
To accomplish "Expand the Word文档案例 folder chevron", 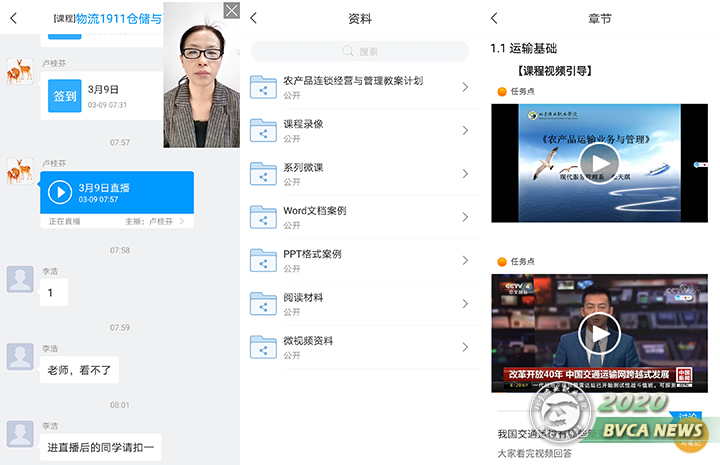I will (x=465, y=217).
